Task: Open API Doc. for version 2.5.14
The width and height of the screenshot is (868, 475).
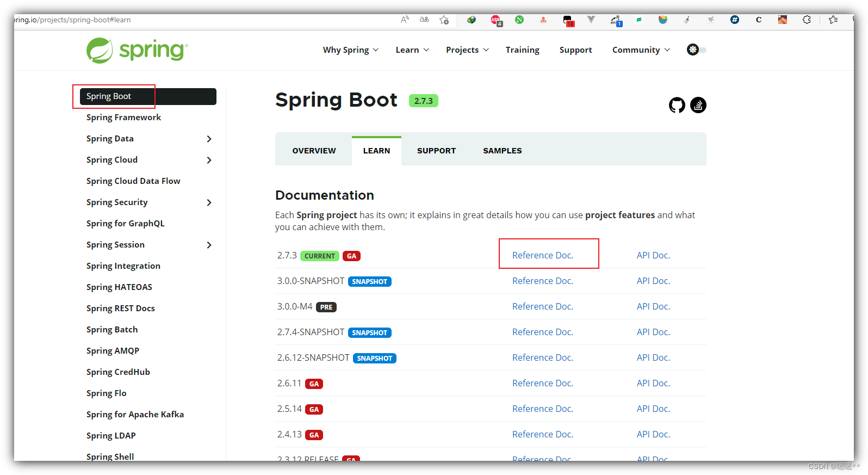Action: [x=653, y=409]
